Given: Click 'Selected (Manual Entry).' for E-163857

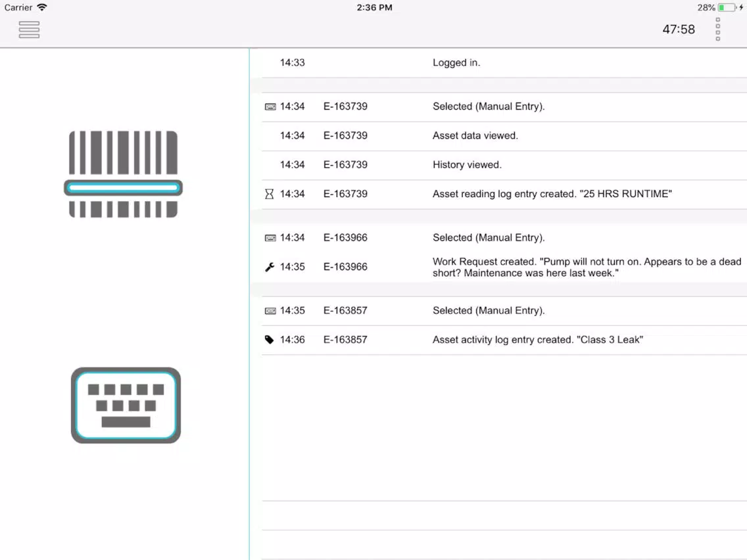Looking at the screenshot, I should (489, 310).
